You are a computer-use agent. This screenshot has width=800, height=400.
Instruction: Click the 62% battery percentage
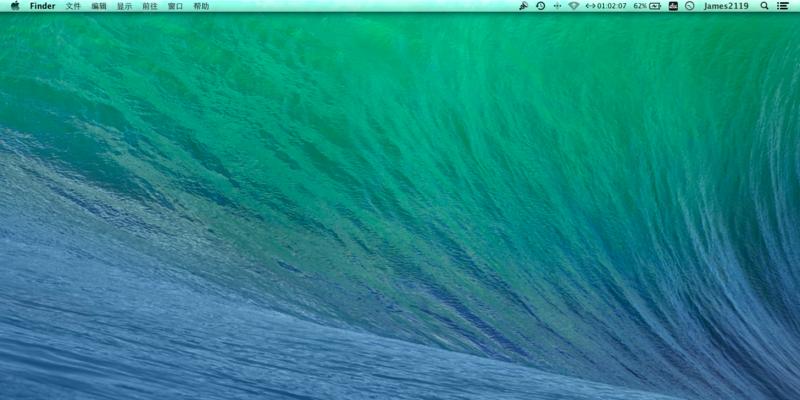pyautogui.click(x=640, y=6)
